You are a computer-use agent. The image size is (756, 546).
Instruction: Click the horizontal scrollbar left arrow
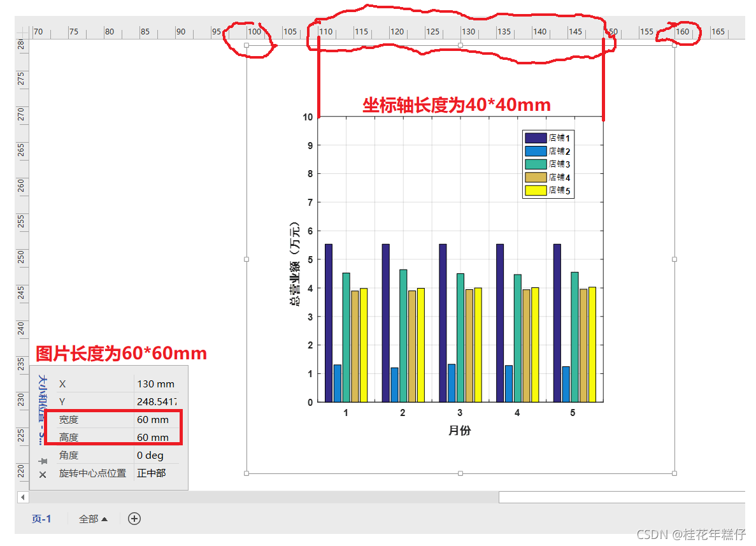tap(23, 497)
